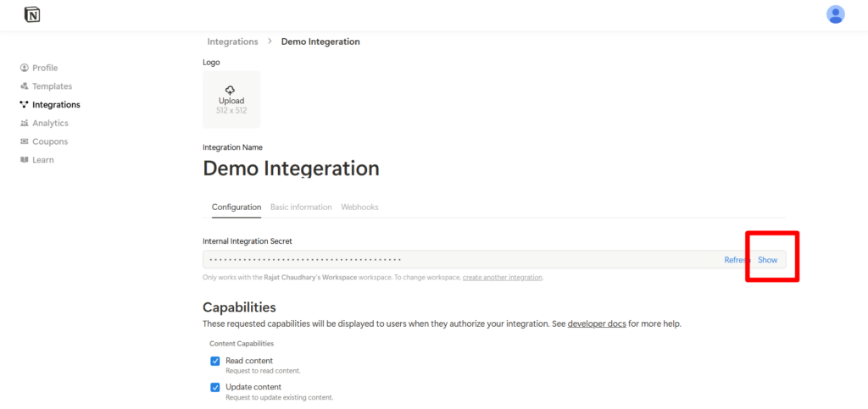The image size is (868, 409).
Task: Click the Coupons sidebar icon
Action: coord(25,141)
